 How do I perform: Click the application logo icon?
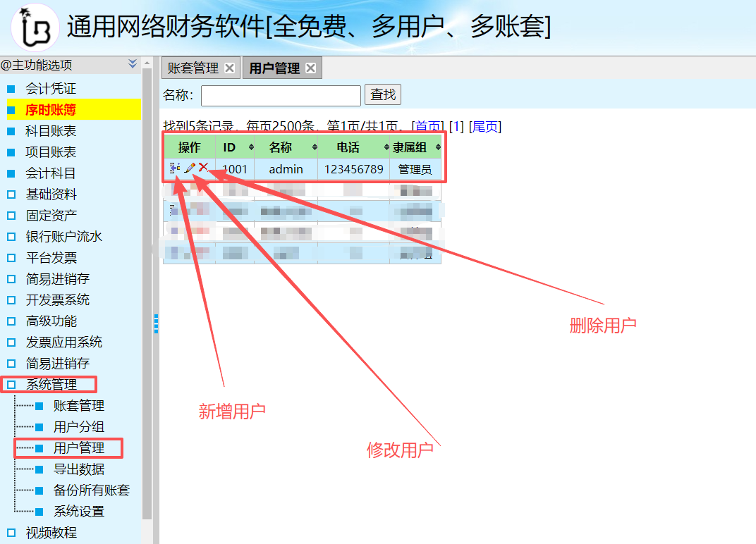(x=35, y=27)
